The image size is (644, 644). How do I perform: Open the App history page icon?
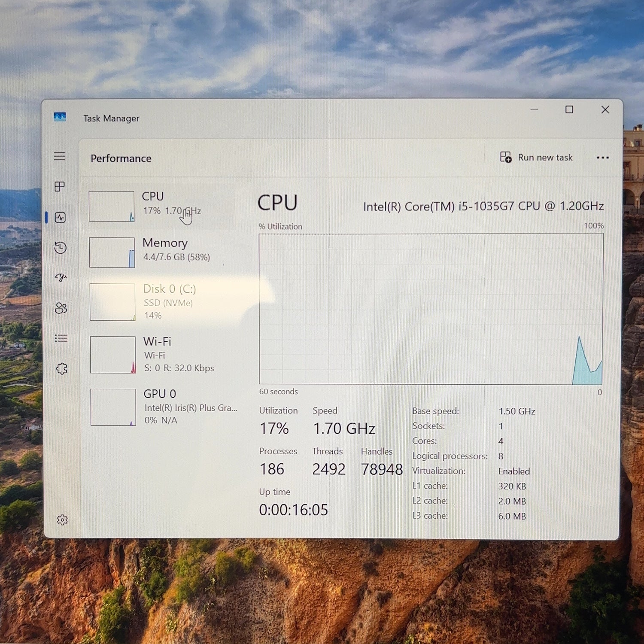(x=61, y=248)
